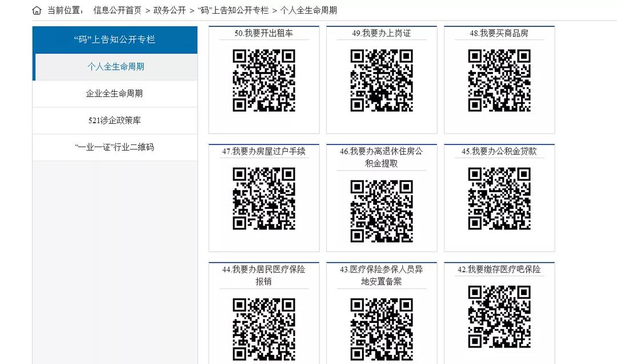Open "码"上告知公开专栏 breadcrumb link
Screen dimensions: 617x364
(x=233, y=11)
